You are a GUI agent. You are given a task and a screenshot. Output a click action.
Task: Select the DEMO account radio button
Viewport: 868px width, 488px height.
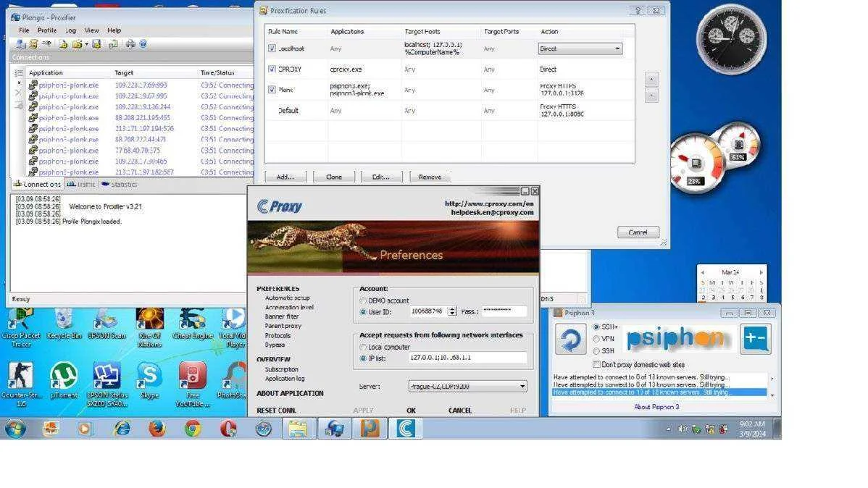pos(363,300)
